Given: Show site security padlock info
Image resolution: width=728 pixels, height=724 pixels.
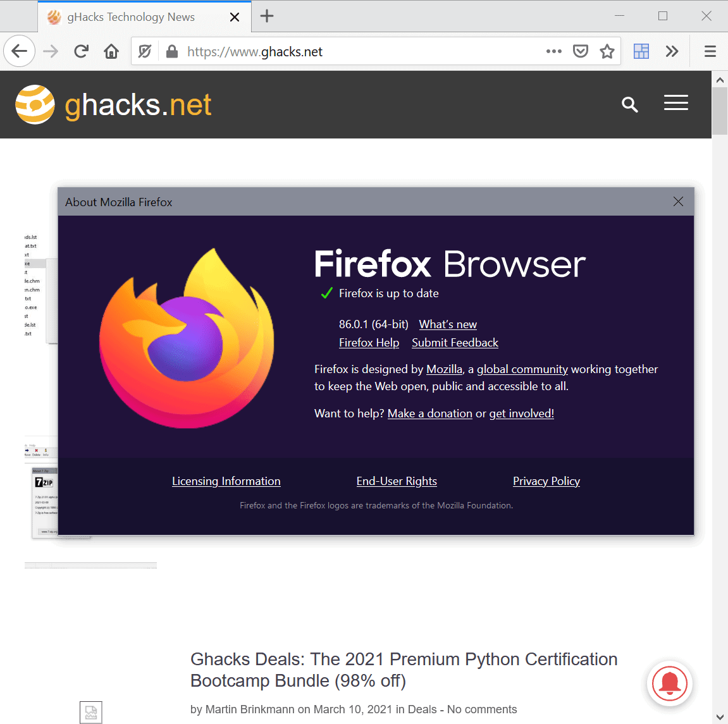Looking at the screenshot, I should pos(172,51).
